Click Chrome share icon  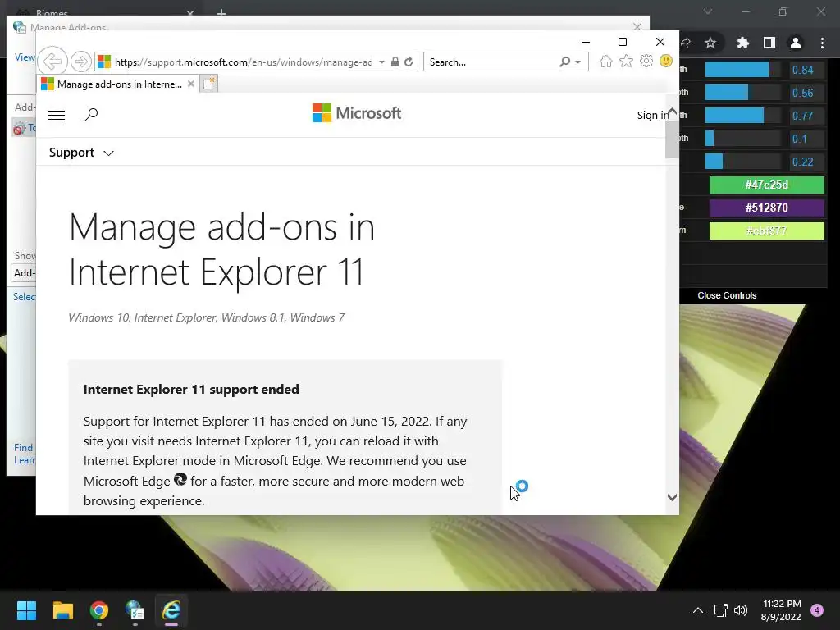(x=685, y=43)
